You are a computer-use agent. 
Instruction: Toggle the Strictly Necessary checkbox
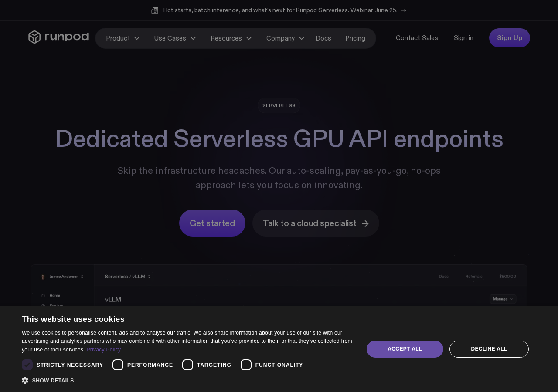[x=27, y=365]
